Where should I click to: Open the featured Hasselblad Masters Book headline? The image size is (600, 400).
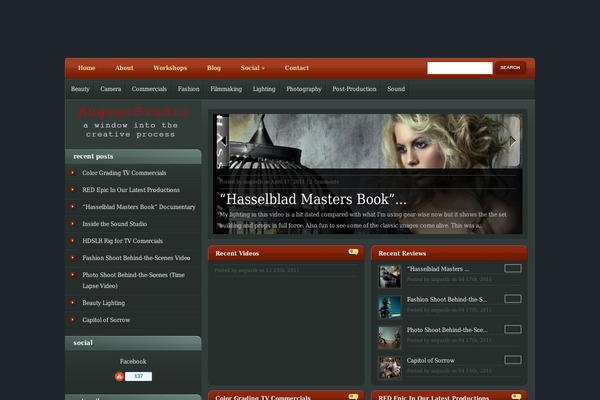[313, 199]
